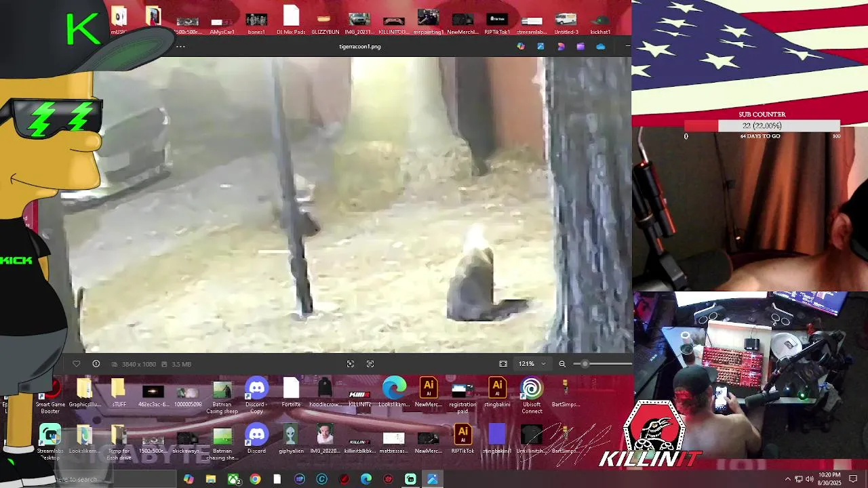Screen dimensions: 868x488
Task: Click the Clipchamp icon in Photos title bar
Action: tap(580, 47)
